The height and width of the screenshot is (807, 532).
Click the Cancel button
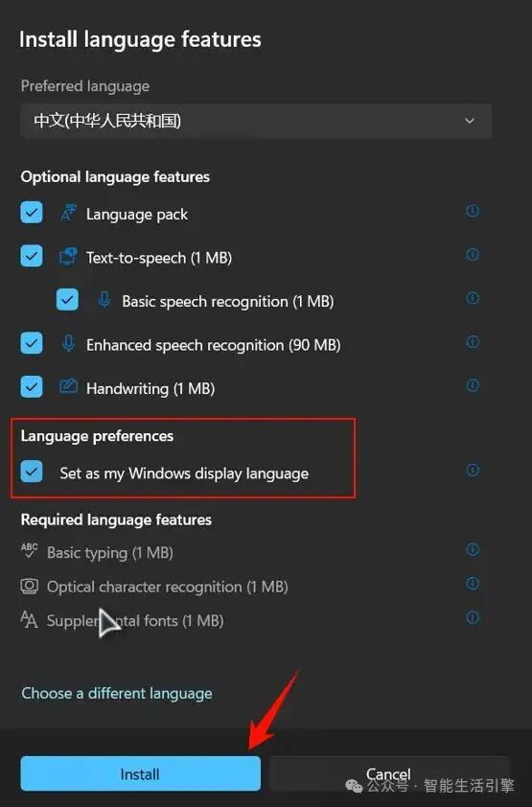pos(389,773)
